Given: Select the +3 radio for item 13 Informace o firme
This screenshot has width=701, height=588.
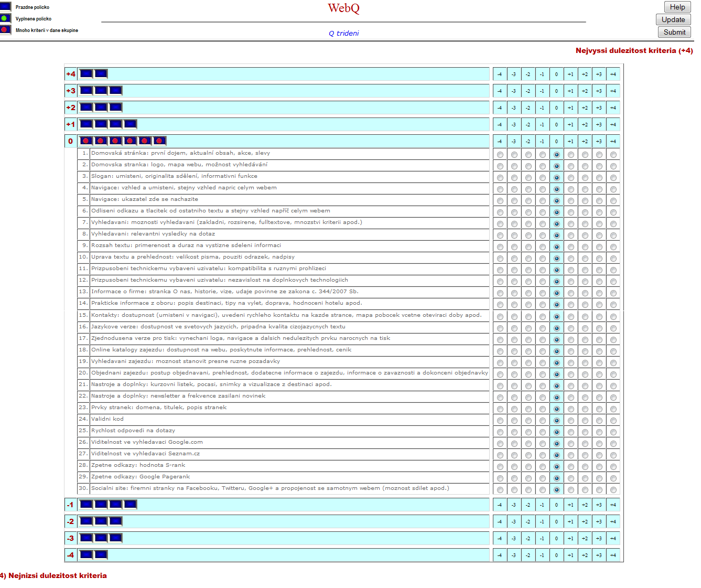Looking at the screenshot, I should (599, 293).
